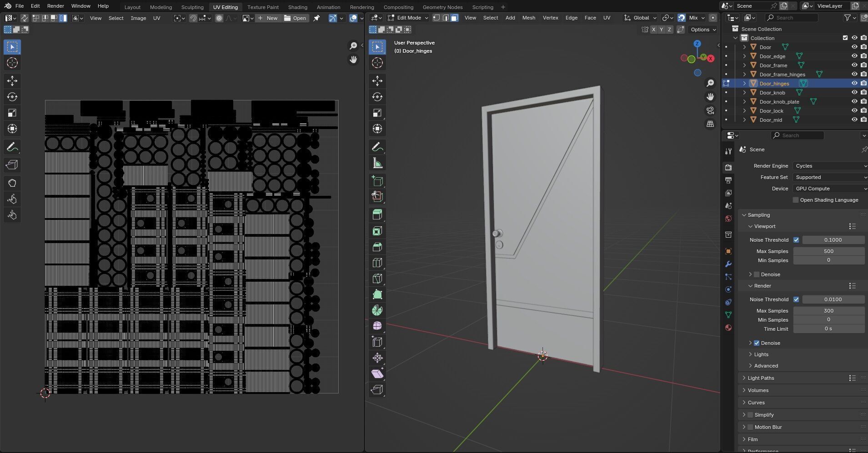
Task: Open the Modifiers properties tab
Action: click(x=728, y=264)
